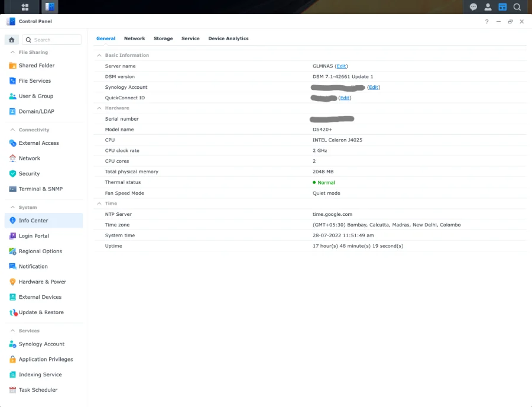Open Domain/LDAP icon
The height and width of the screenshot is (407, 532).
12,111
